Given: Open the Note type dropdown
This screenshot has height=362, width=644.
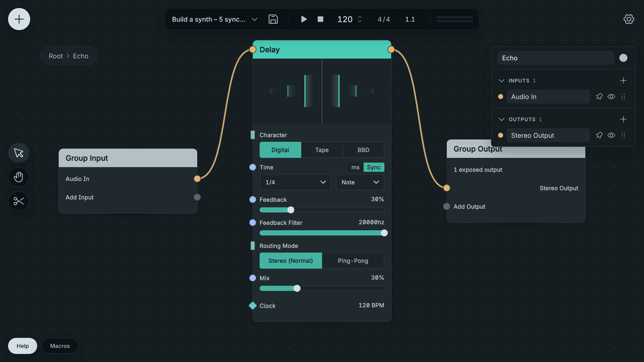Looking at the screenshot, I should click(x=360, y=182).
